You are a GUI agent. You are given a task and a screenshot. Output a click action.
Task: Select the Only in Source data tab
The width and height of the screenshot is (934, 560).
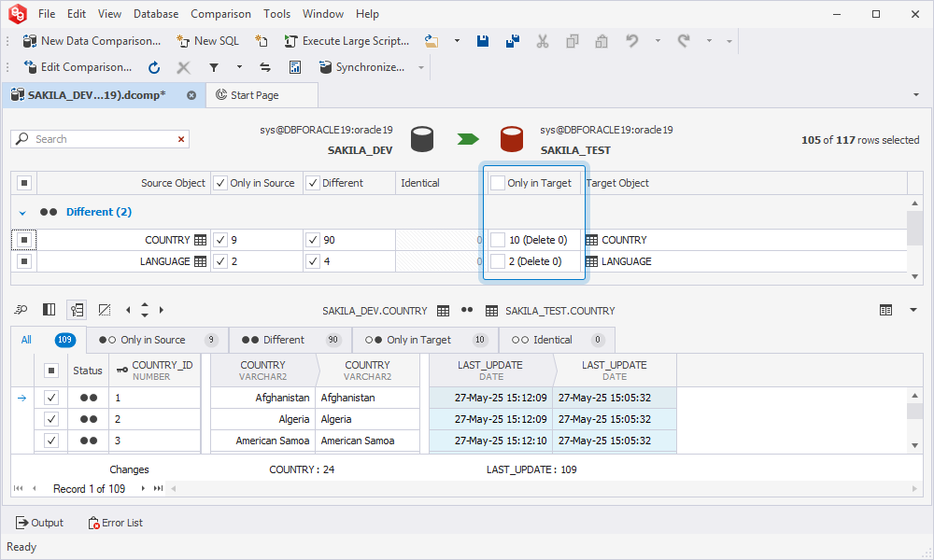pos(158,340)
